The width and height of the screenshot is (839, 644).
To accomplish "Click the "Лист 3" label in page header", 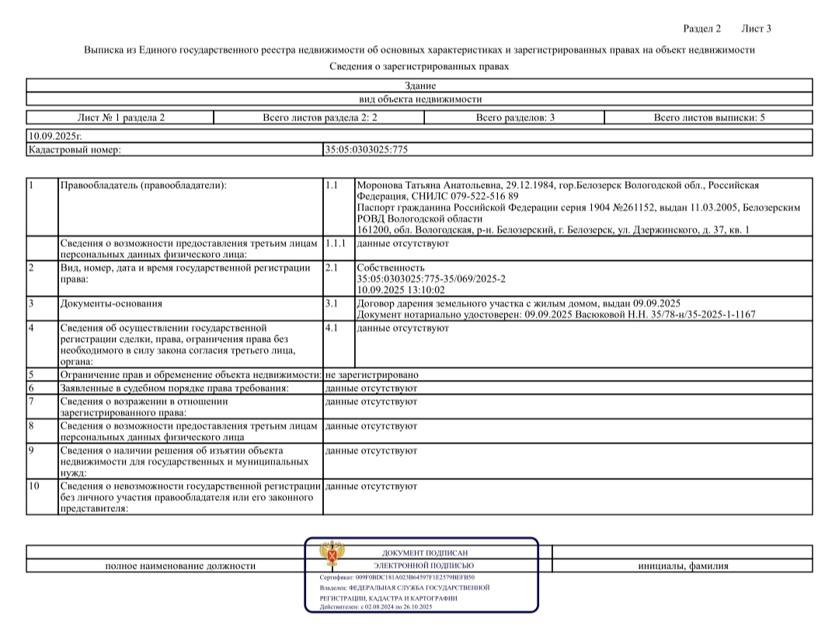I will click(757, 29).
